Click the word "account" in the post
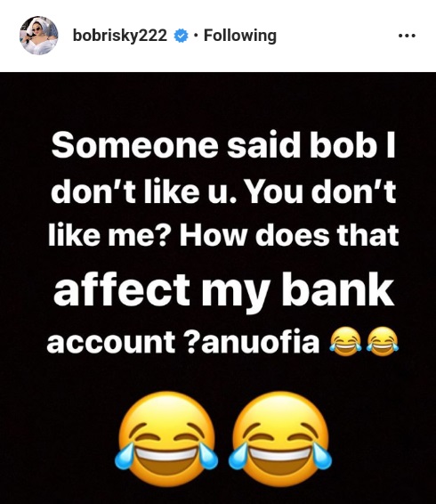This screenshot has height=504, width=436. tap(111, 341)
